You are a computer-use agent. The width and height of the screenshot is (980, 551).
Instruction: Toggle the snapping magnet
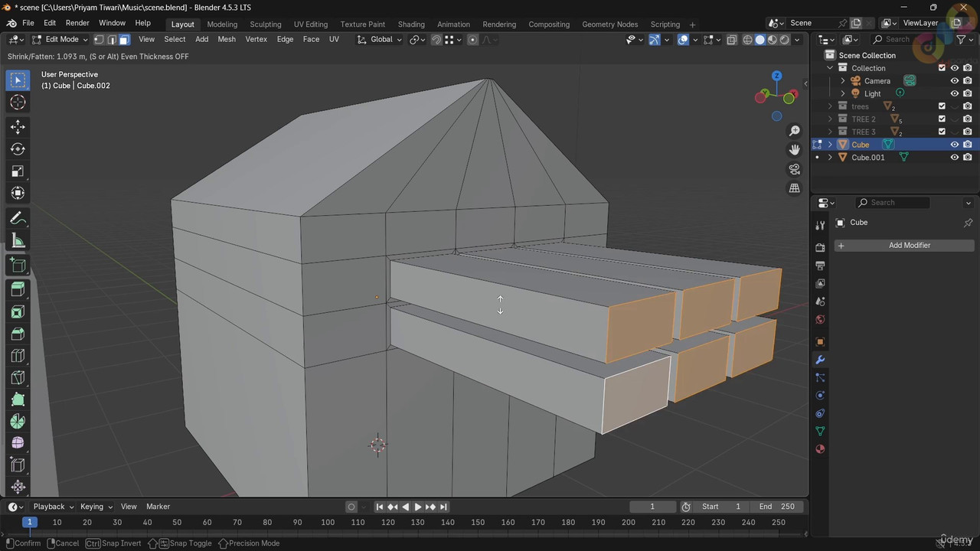coord(436,40)
